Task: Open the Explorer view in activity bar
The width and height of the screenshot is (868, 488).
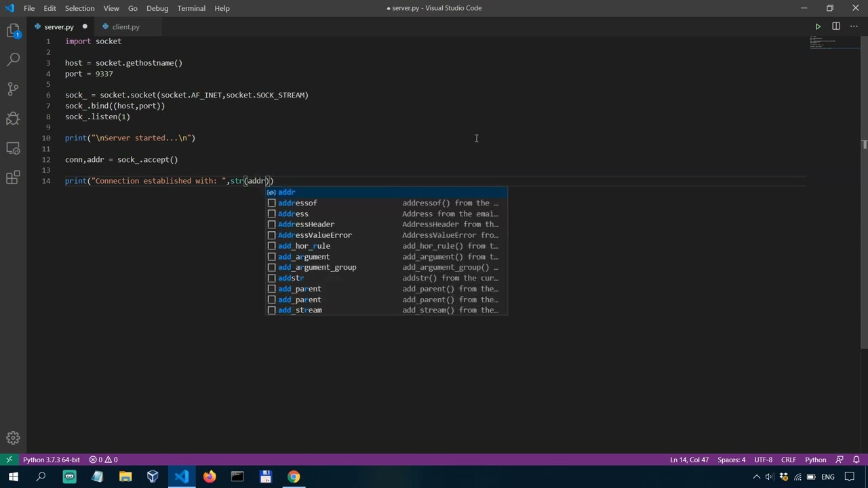Action: (x=13, y=30)
